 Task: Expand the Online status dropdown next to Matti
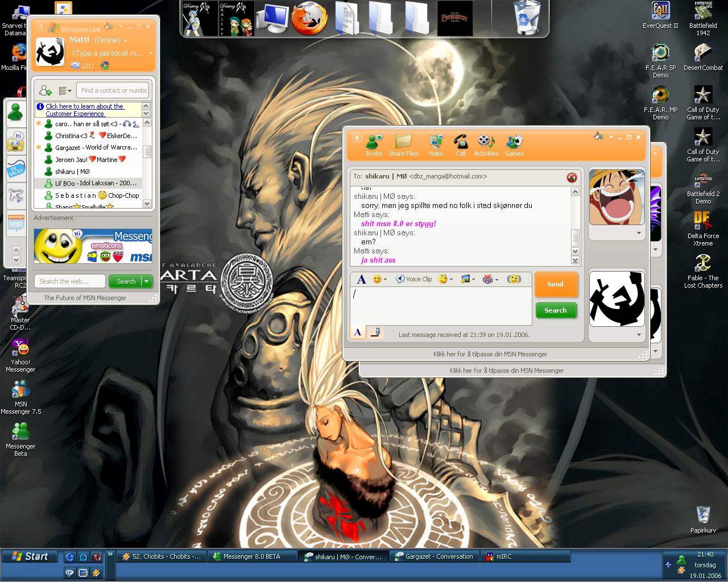pyautogui.click(x=125, y=40)
